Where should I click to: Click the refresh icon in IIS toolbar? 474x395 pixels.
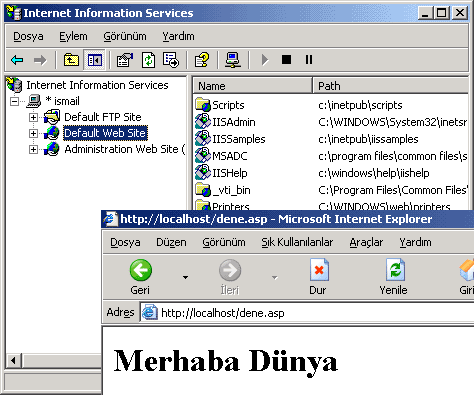coord(148,60)
